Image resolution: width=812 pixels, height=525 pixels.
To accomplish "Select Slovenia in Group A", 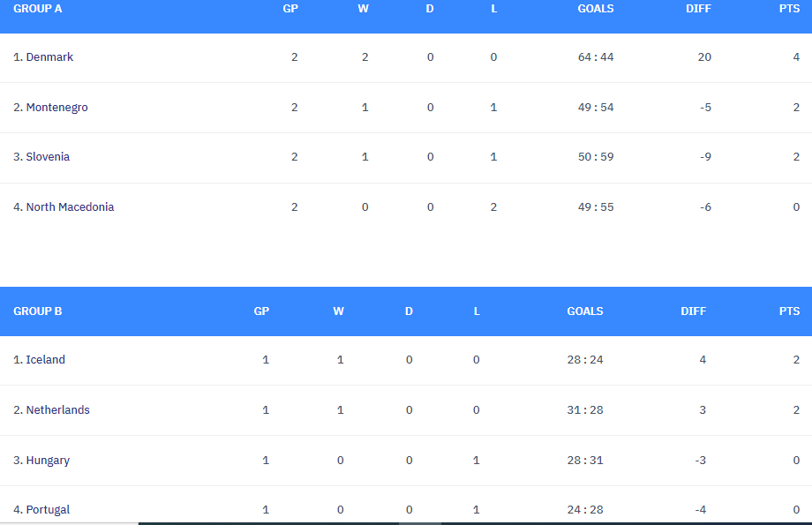I will click(48, 157).
